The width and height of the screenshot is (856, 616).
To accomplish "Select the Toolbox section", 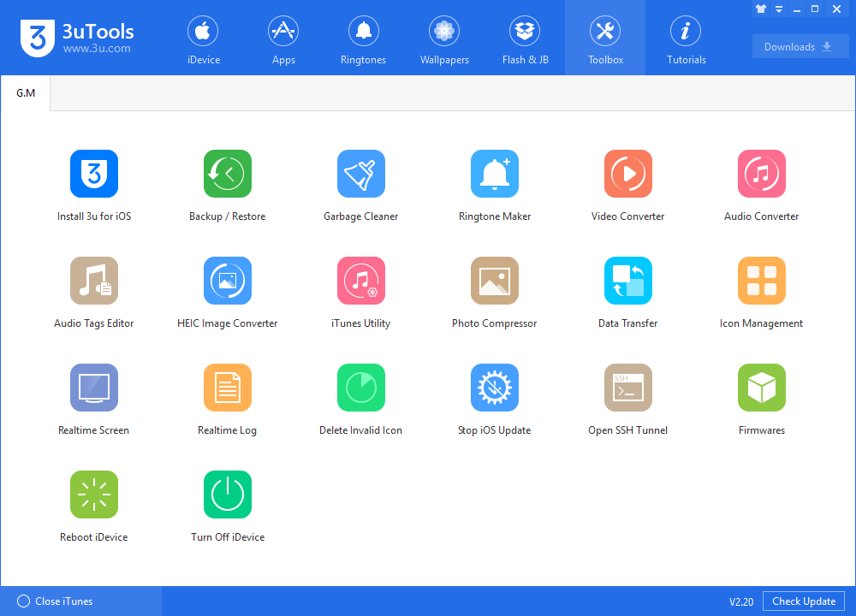I will (x=605, y=38).
